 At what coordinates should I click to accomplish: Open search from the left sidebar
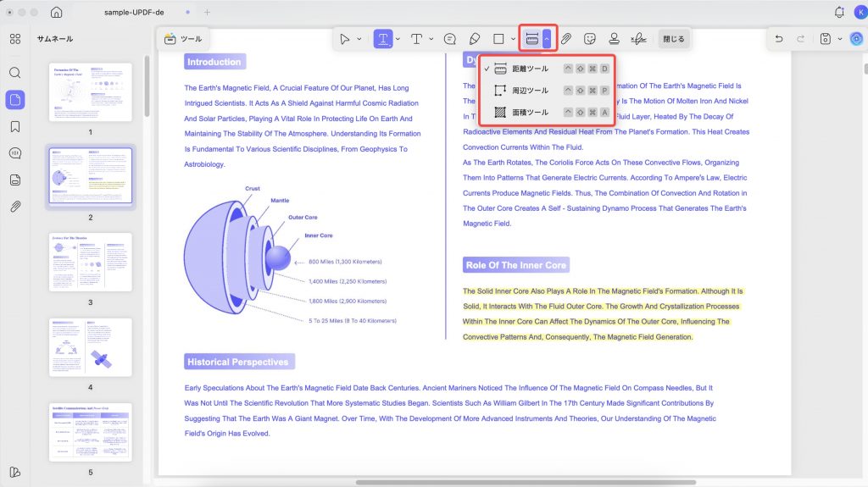click(15, 73)
